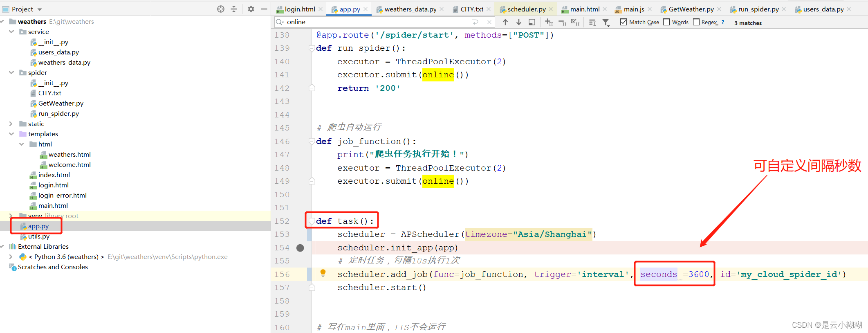Enable the Words checkbox
The image size is (868, 333).
[x=666, y=22]
